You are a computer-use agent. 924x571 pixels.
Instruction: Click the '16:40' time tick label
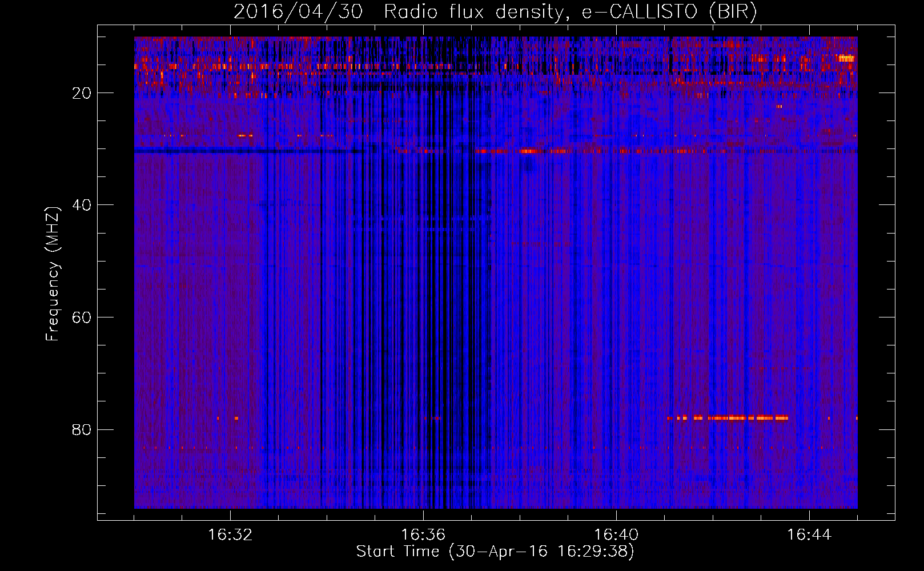pos(616,535)
